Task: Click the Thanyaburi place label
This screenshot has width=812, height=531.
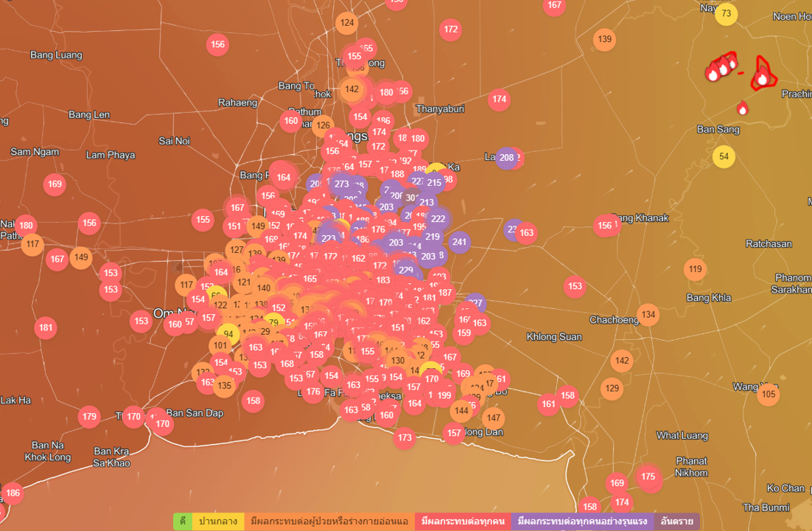Action: pyautogui.click(x=440, y=108)
